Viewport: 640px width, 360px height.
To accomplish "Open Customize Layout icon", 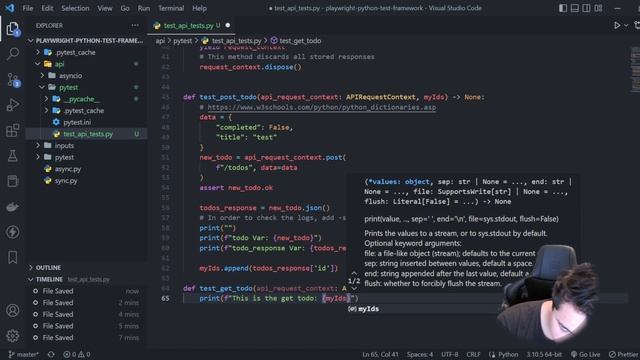I will (598, 8).
